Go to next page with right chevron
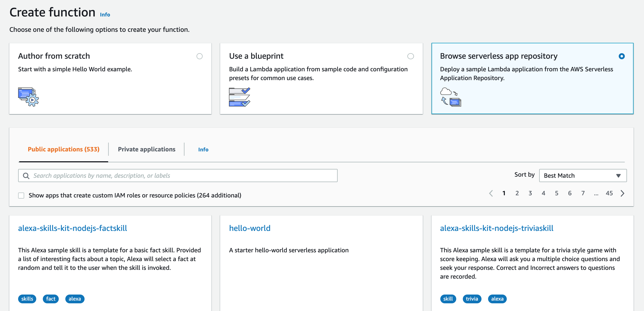644x311 pixels. (622, 193)
